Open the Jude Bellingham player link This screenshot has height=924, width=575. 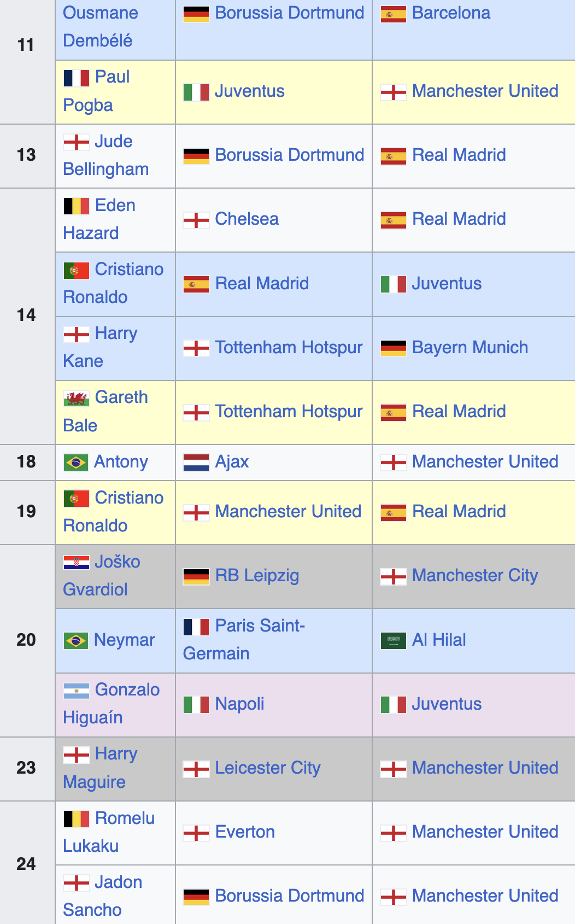point(106,155)
